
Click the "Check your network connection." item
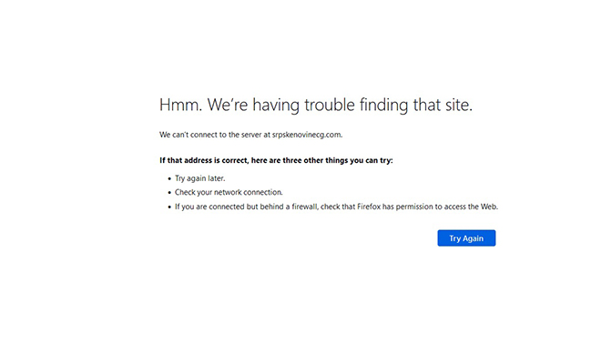coord(229,192)
